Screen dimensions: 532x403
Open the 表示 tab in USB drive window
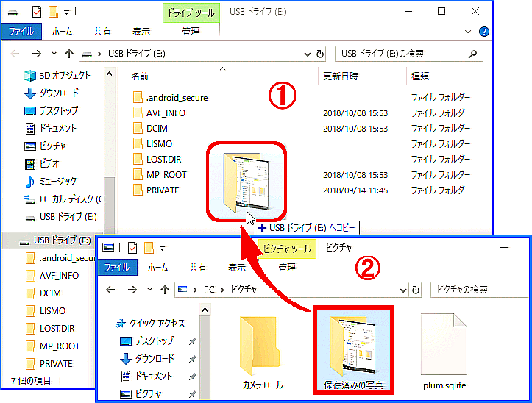click(141, 32)
